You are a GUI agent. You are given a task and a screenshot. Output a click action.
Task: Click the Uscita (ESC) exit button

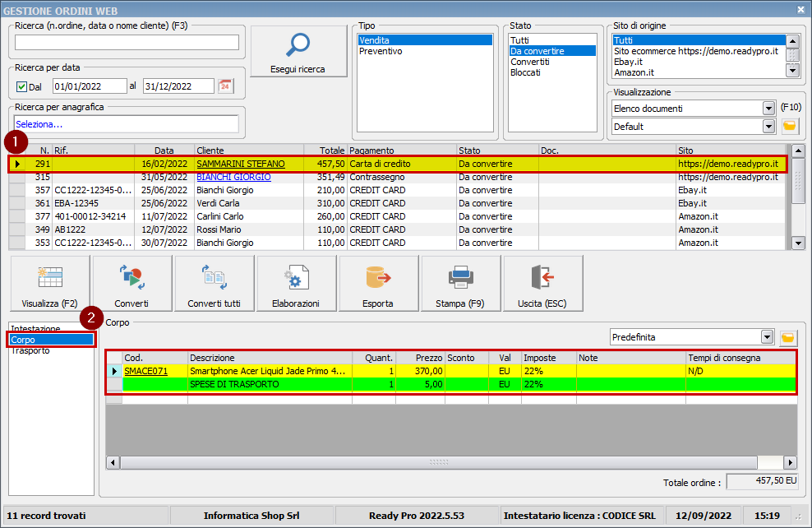(x=542, y=284)
